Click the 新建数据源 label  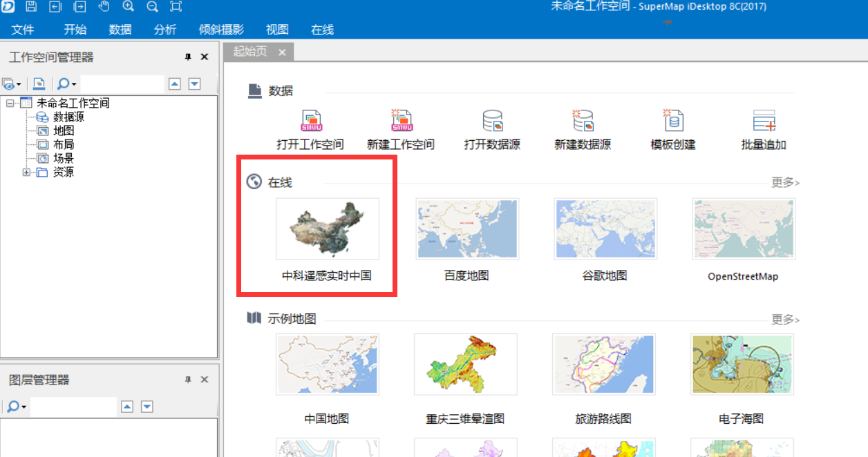click(583, 145)
